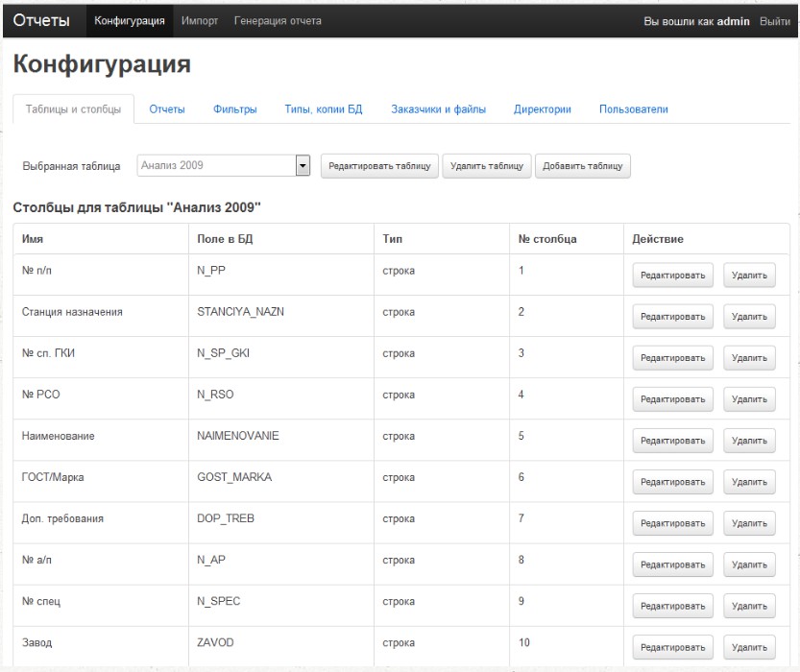
Task: Delete the № п/п column row
Action: pos(749,276)
